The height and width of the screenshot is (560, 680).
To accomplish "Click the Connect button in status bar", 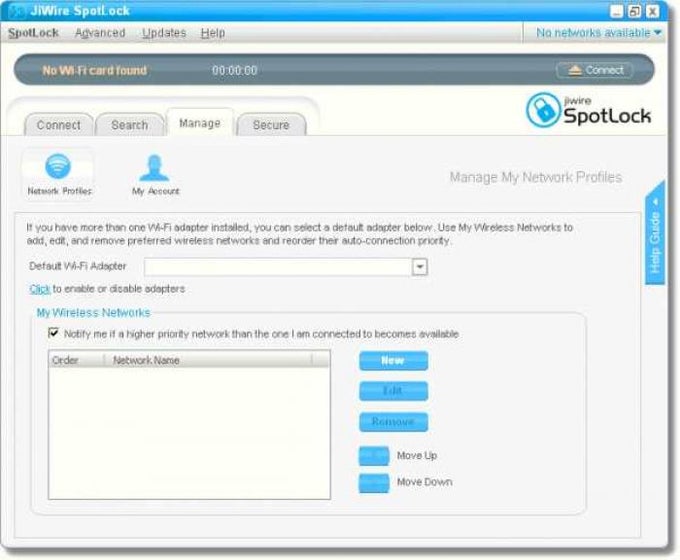I will coord(595,70).
